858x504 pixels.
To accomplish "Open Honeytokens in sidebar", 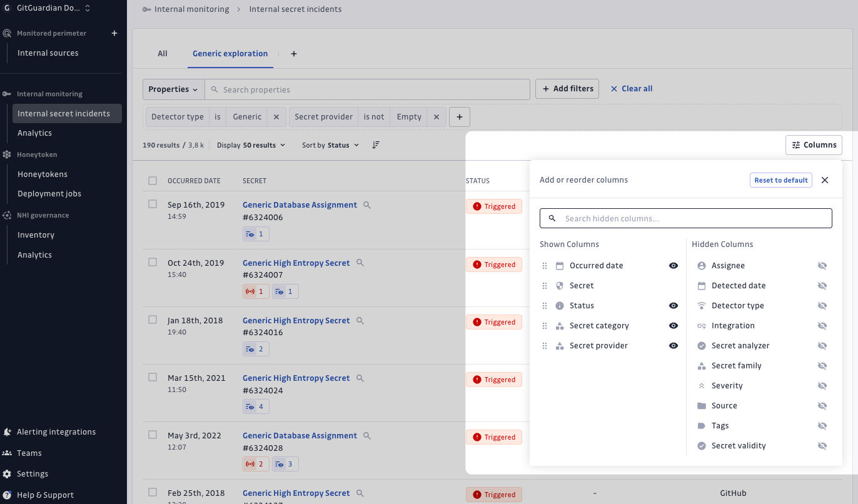I will click(43, 174).
